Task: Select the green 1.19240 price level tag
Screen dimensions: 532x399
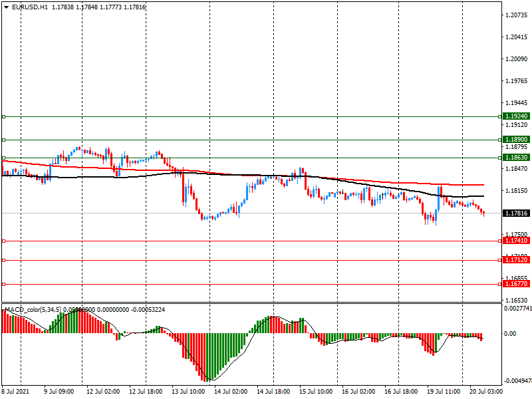Action: point(516,116)
